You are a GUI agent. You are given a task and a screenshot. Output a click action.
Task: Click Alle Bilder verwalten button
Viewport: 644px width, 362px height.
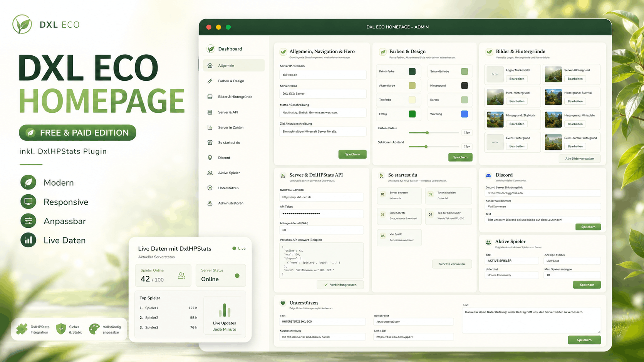click(x=579, y=158)
